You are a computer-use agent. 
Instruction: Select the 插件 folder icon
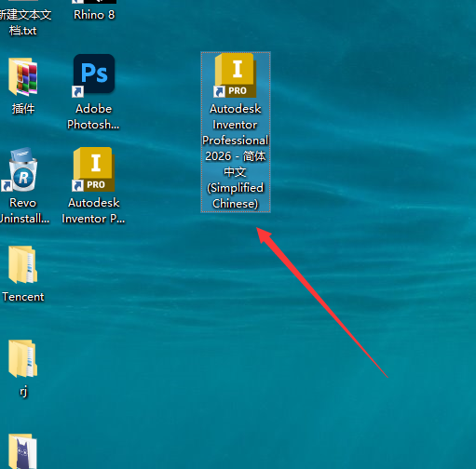[23, 76]
